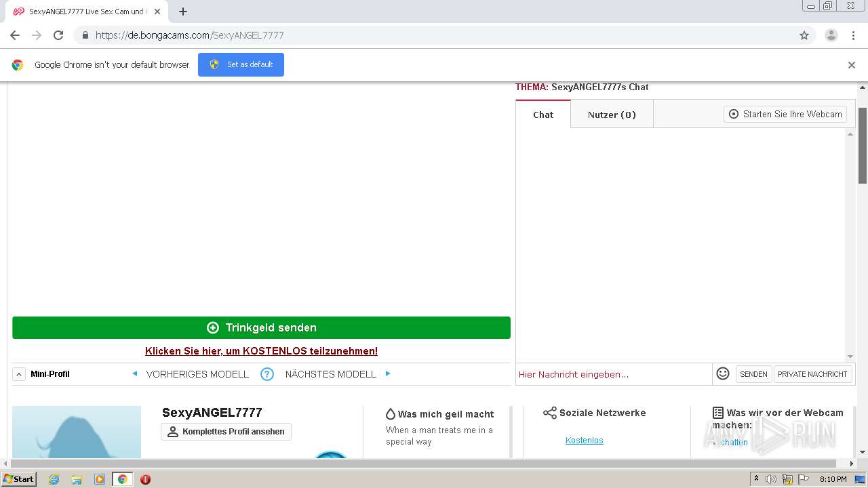The width and height of the screenshot is (868, 488).
Task: Click the taskbar clock 8:10 PM
Action: click(833, 479)
